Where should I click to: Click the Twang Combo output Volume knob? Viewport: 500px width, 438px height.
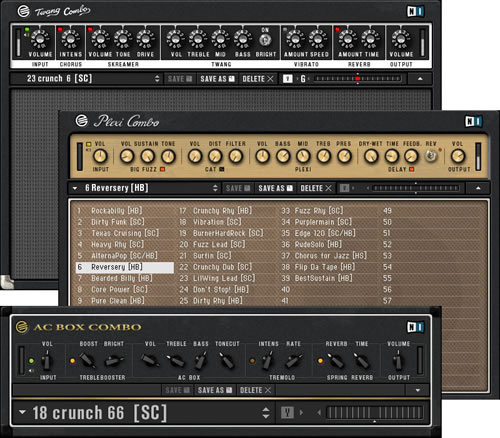401,39
